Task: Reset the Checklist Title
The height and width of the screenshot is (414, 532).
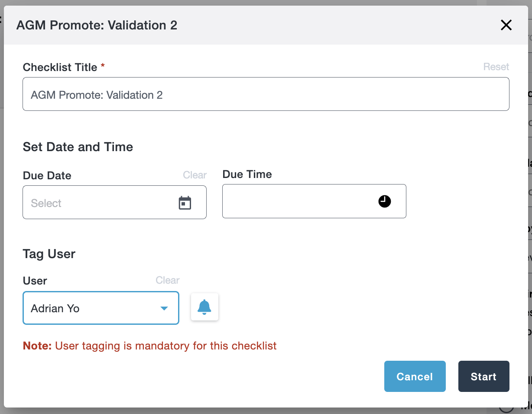Action: click(x=496, y=67)
